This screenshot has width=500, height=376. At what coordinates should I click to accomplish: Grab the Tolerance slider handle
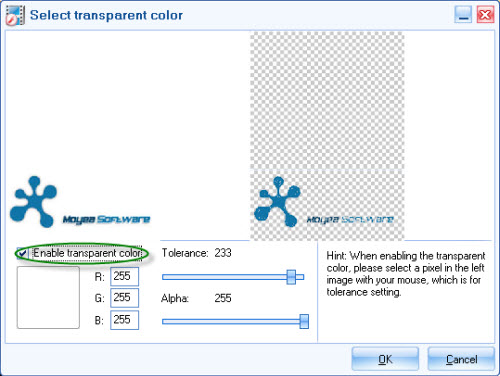(291, 277)
